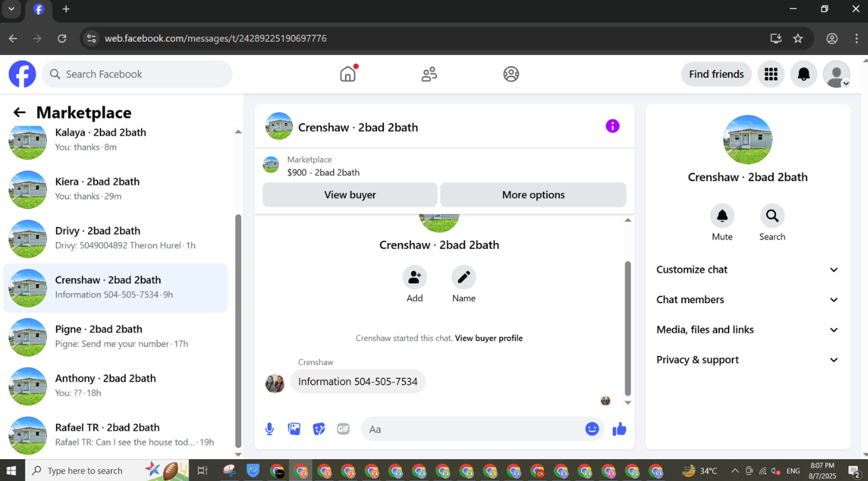Image resolution: width=868 pixels, height=481 pixels.
Task: Open the browser tab search dropdown
Action: pos(11,9)
